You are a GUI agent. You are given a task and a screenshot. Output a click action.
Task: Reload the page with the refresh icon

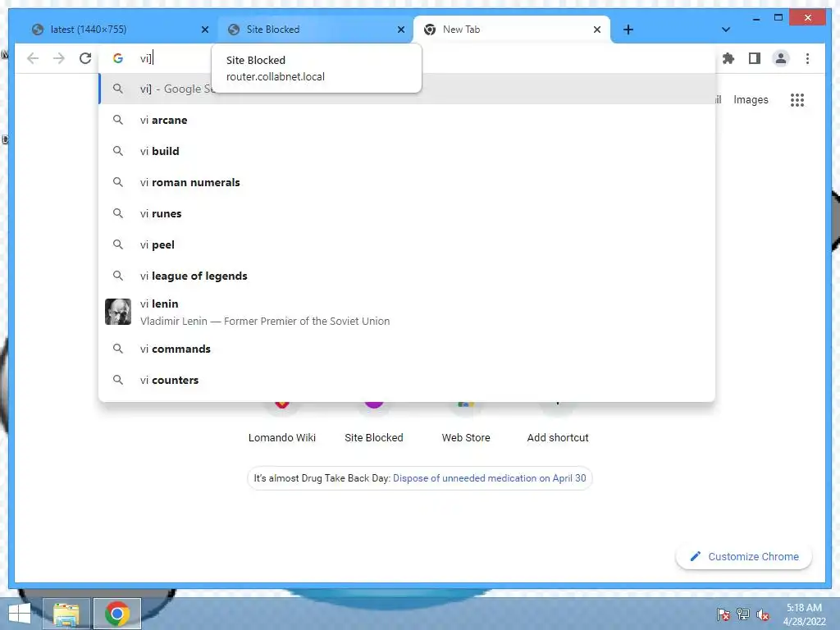pyautogui.click(x=85, y=58)
